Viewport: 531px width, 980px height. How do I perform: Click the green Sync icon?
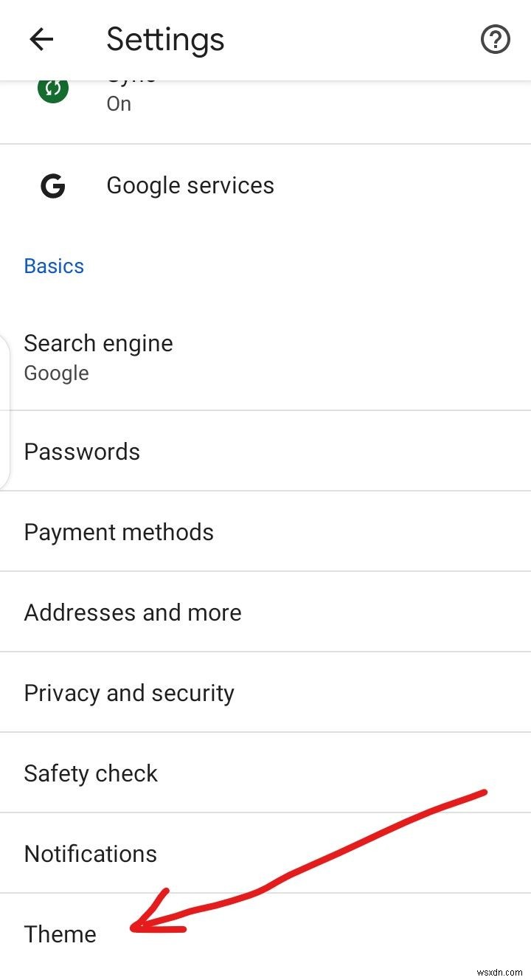click(52, 87)
